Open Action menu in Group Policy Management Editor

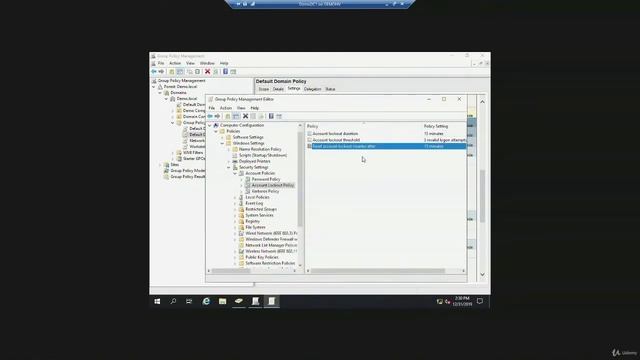(226, 108)
